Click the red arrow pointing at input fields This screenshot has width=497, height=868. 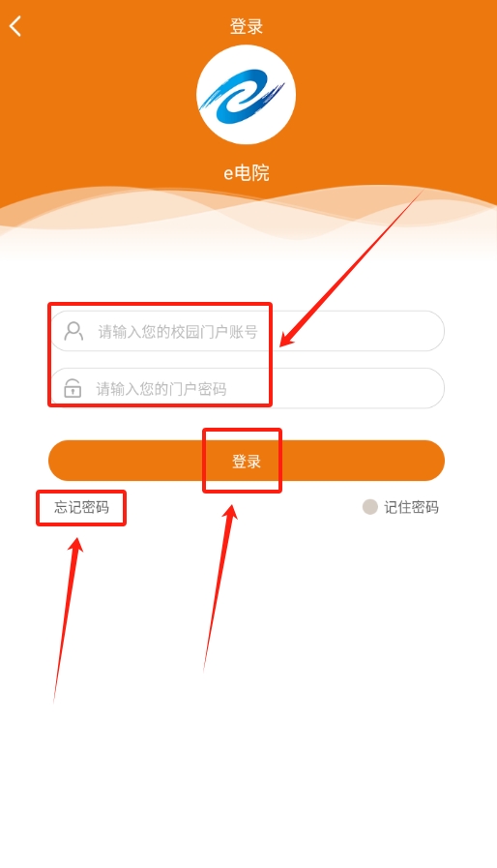(352, 268)
